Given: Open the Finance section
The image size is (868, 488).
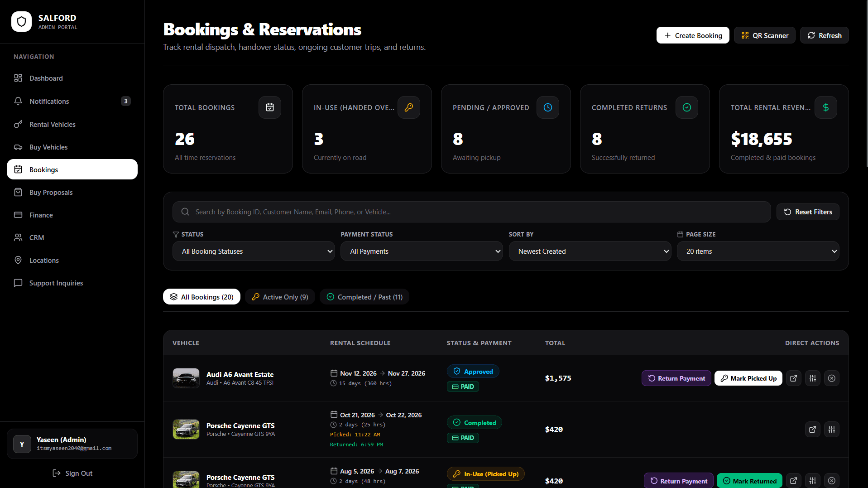Looking at the screenshot, I should click(72, 215).
